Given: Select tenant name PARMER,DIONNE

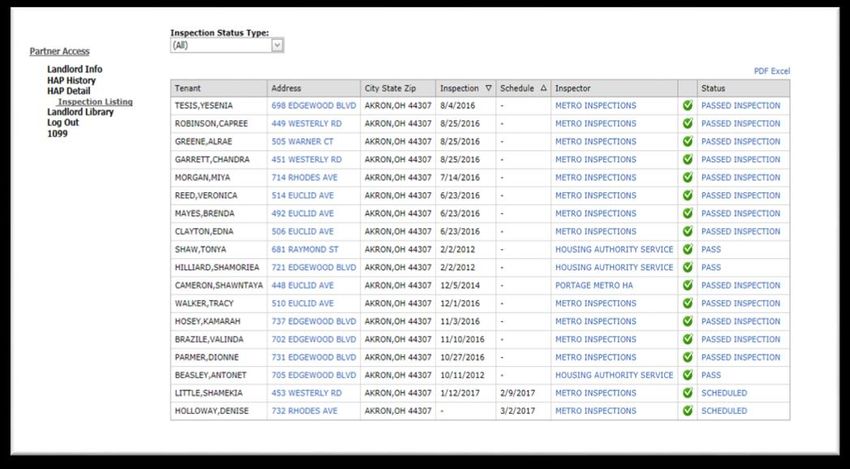Looking at the screenshot, I should [x=207, y=357].
